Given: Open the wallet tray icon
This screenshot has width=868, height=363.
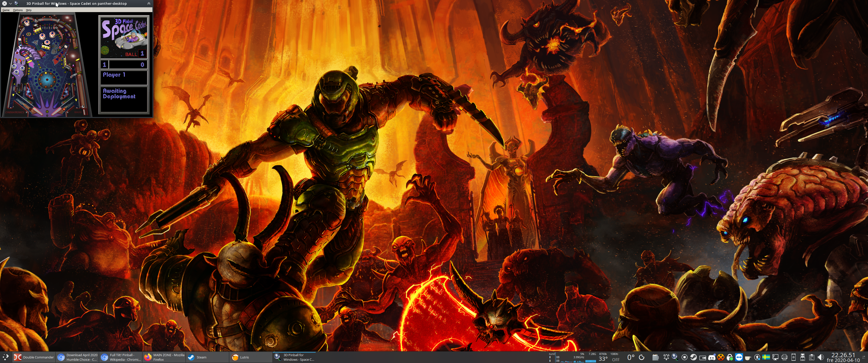Looking at the screenshot, I should point(702,358).
